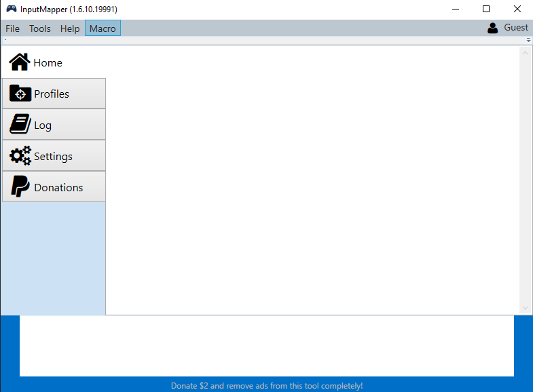Click the Donate $2 remove ads link

[x=267, y=386]
